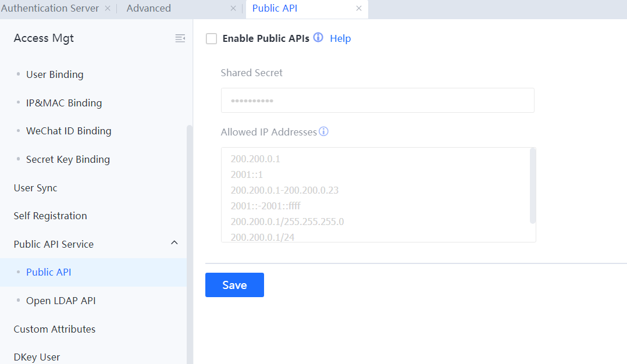Image resolution: width=627 pixels, height=364 pixels.
Task: Close the Public API tab
Action: point(359,9)
